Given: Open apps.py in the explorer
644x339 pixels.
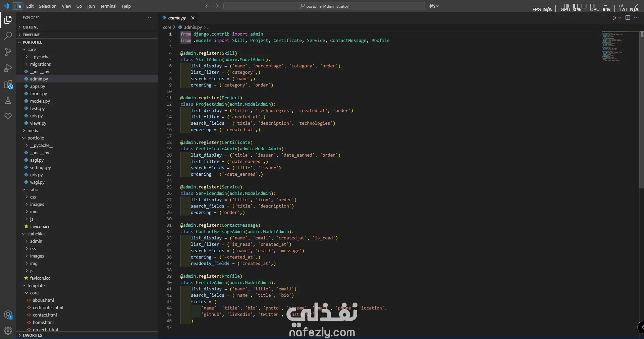Looking at the screenshot, I should click(x=87, y=87).
